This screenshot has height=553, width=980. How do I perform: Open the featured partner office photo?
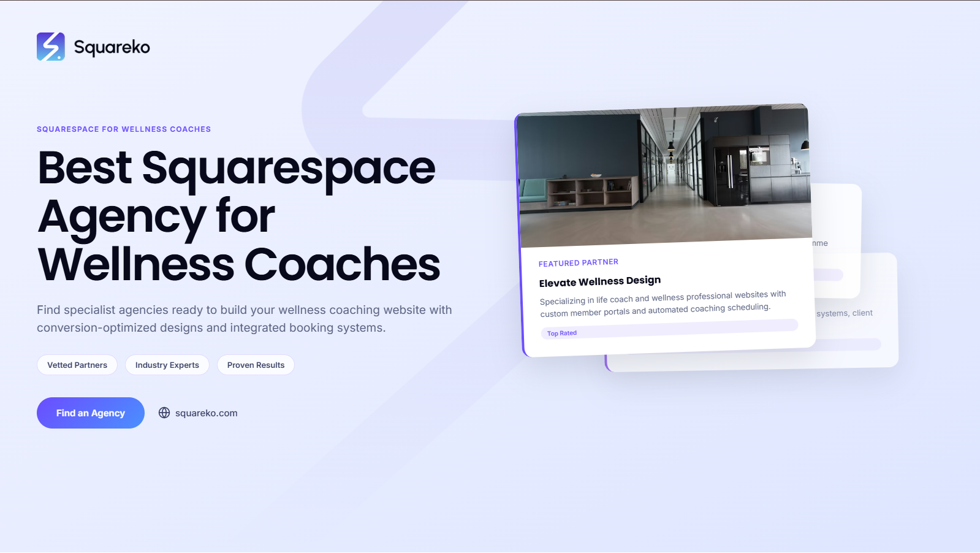point(664,175)
